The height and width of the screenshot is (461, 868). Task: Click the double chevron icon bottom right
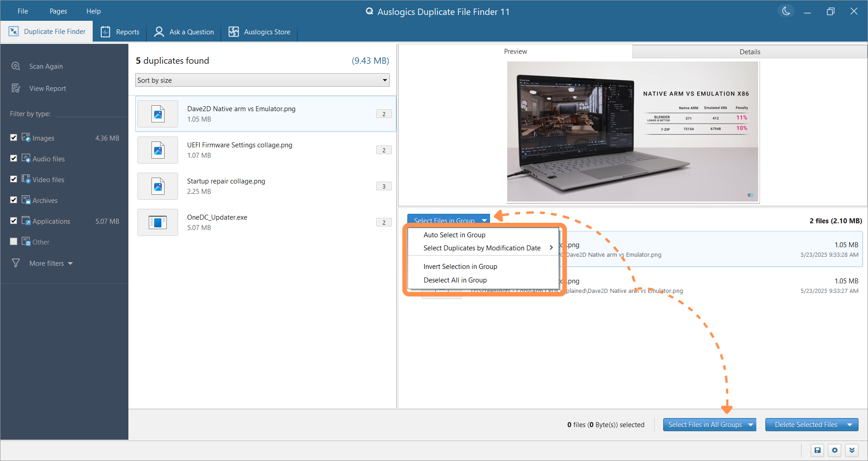pos(852,450)
